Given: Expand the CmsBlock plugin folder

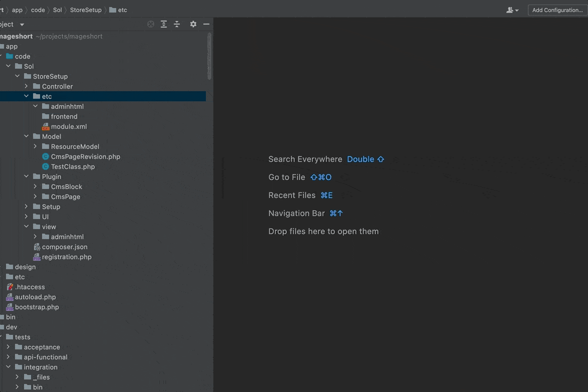Looking at the screenshot, I should (x=36, y=186).
